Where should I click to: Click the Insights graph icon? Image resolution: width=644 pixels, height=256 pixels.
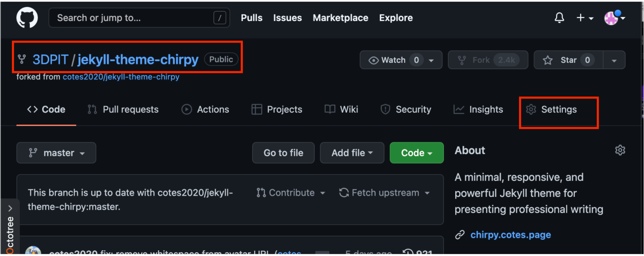point(459,109)
